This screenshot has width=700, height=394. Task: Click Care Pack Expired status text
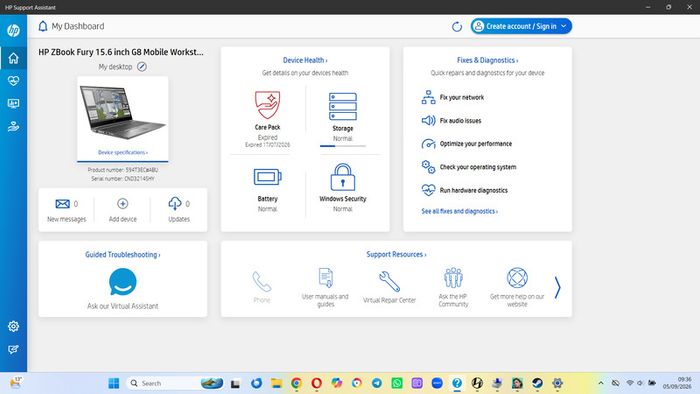[x=267, y=137]
